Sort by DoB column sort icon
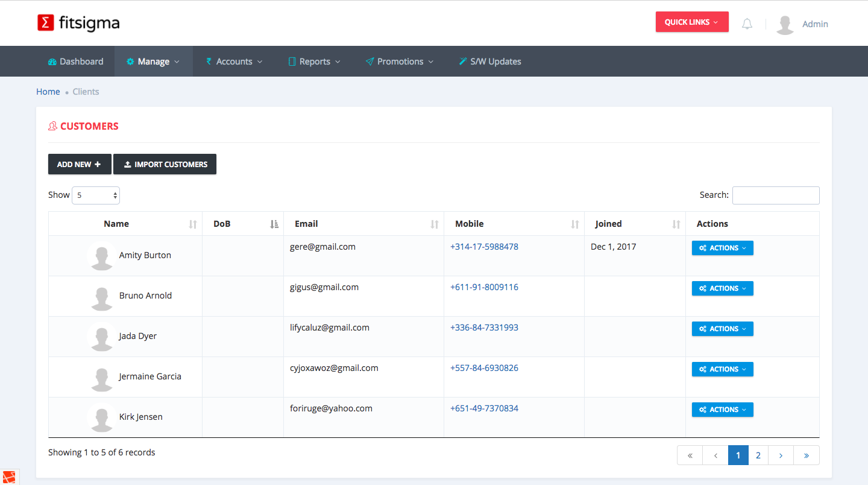The image size is (868, 485). pyautogui.click(x=274, y=224)
